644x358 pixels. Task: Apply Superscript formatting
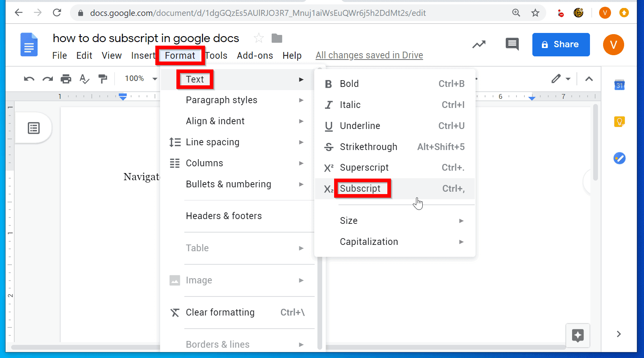(395, 167)
